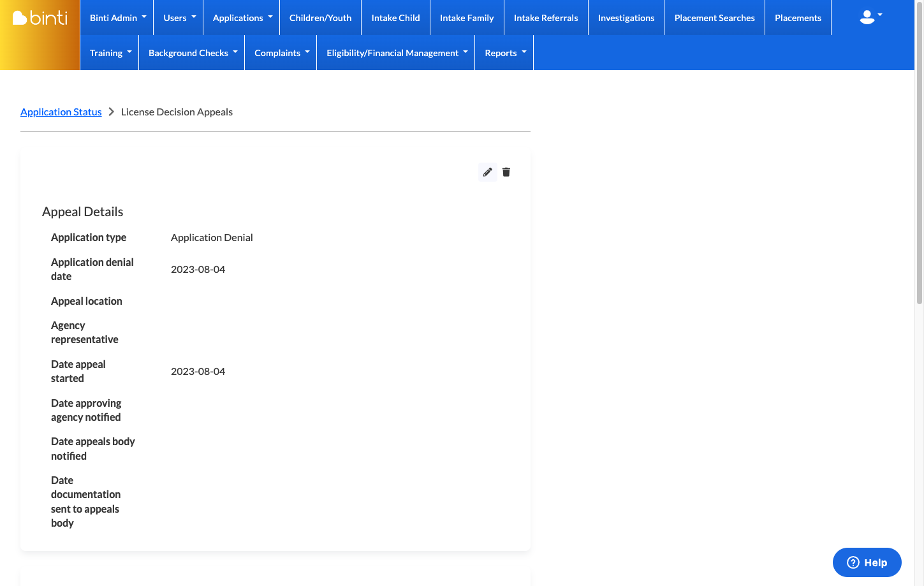Viewport: 924px width, 586px height.
Task: Select the Application Denial value
Action: tap(212, 237)
